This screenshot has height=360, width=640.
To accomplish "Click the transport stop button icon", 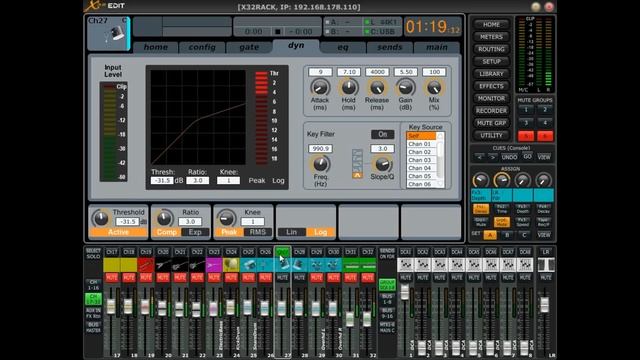I will (x=278, y=31).
